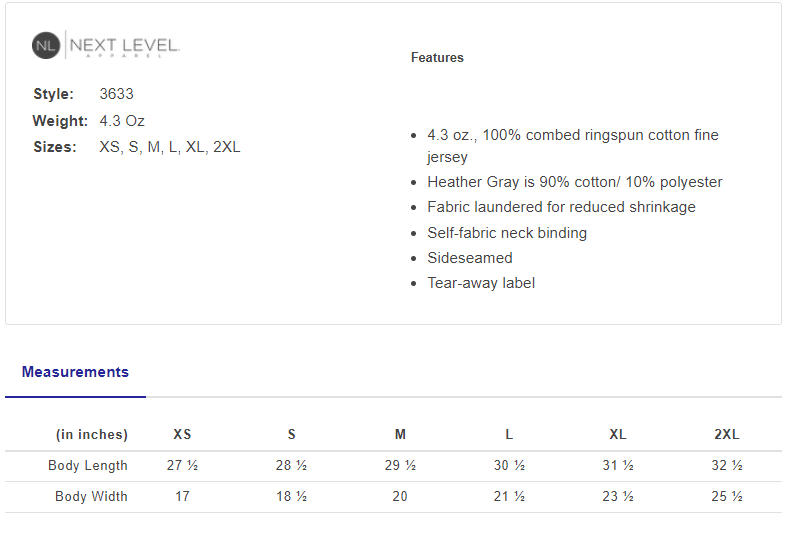Click the Body Width row label
Image resolution: width=789 pixels, height=553 pixels.
(91, 496)
